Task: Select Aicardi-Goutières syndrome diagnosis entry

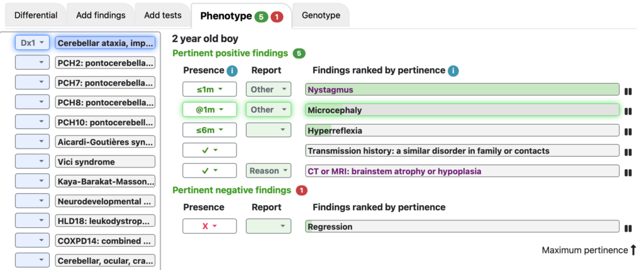Action: coord(105,142)
